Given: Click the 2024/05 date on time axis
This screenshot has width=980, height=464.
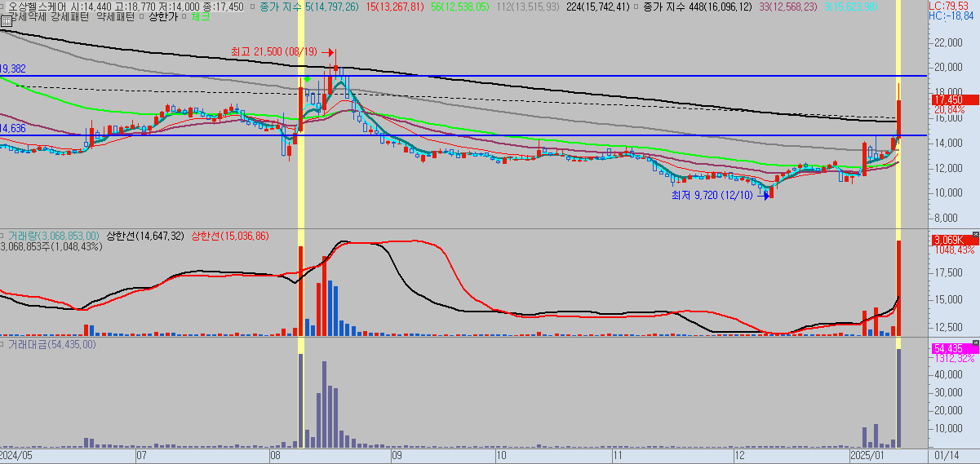Looking at the screenshot, I should [16, 456].
